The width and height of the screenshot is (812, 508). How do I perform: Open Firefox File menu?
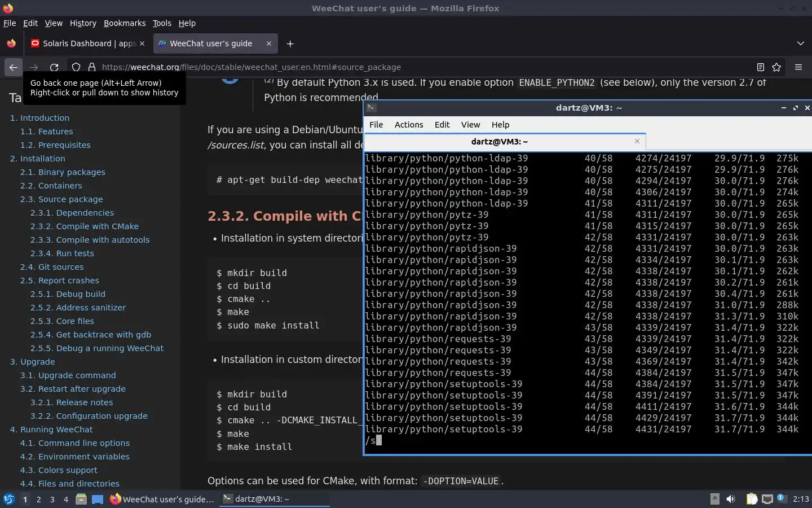pyautogui.click(x=10, y=23)
